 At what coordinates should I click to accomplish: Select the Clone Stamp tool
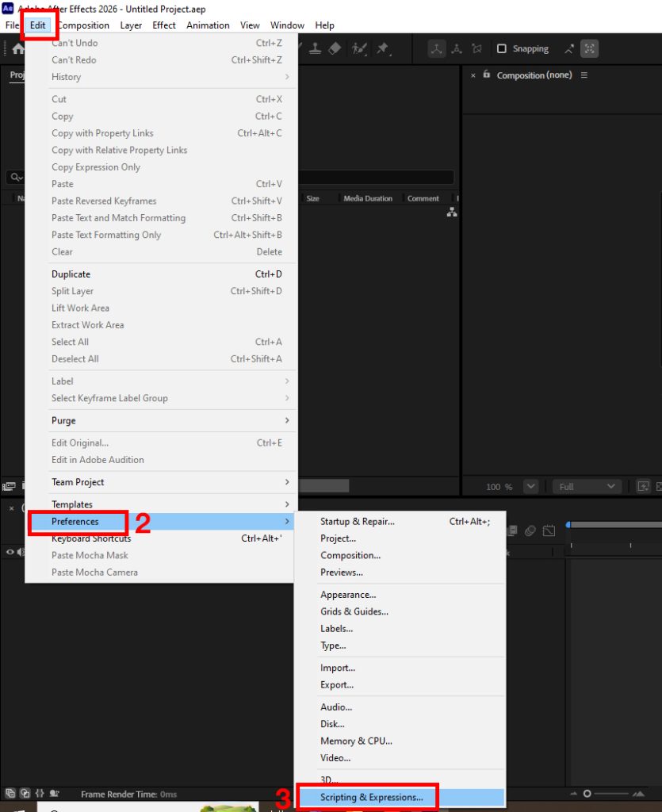(315, 48)
